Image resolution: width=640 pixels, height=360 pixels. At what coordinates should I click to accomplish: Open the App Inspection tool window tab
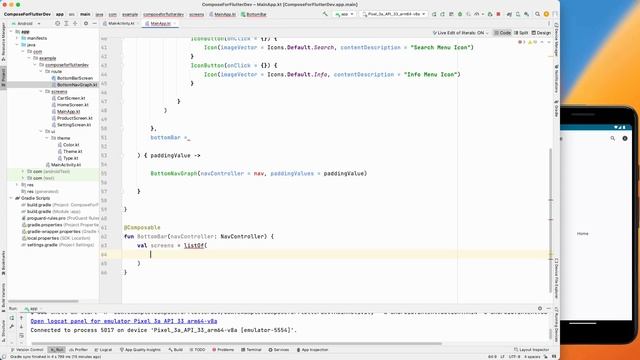(x=312, y=350)
